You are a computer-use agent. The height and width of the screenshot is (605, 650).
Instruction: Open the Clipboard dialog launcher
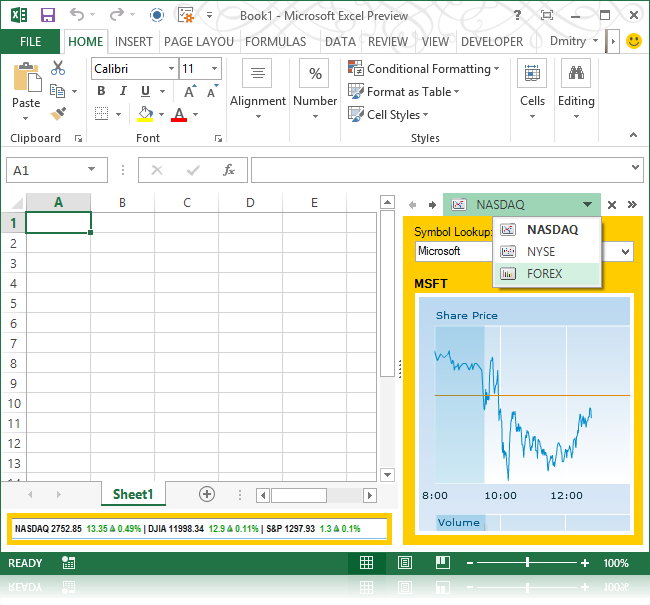[x=78, y=138]
